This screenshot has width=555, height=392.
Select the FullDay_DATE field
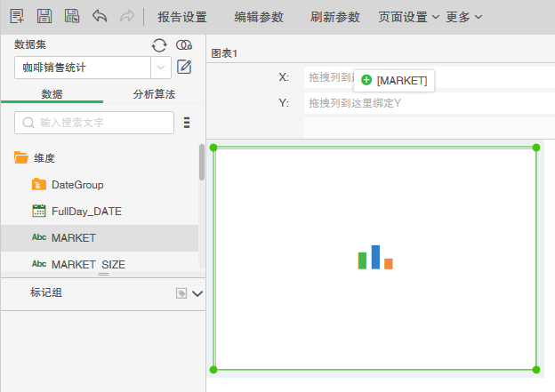(x=86, y=211)
